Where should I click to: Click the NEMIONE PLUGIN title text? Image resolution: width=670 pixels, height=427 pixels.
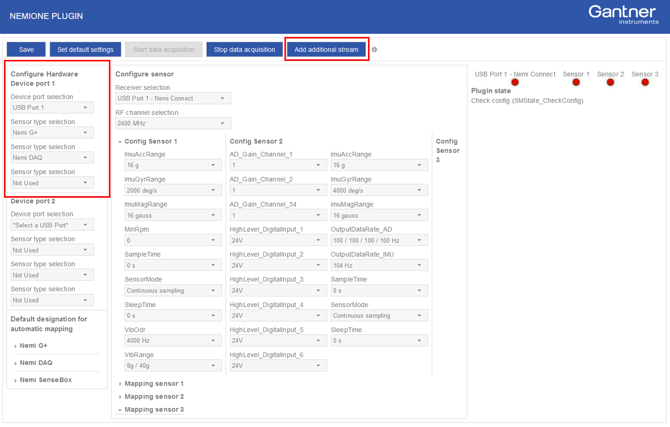pos(46,16)
